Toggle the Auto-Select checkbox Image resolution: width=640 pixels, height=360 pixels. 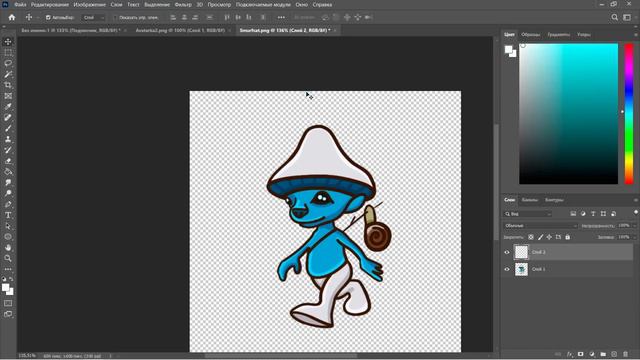click(x=48, y=18)
